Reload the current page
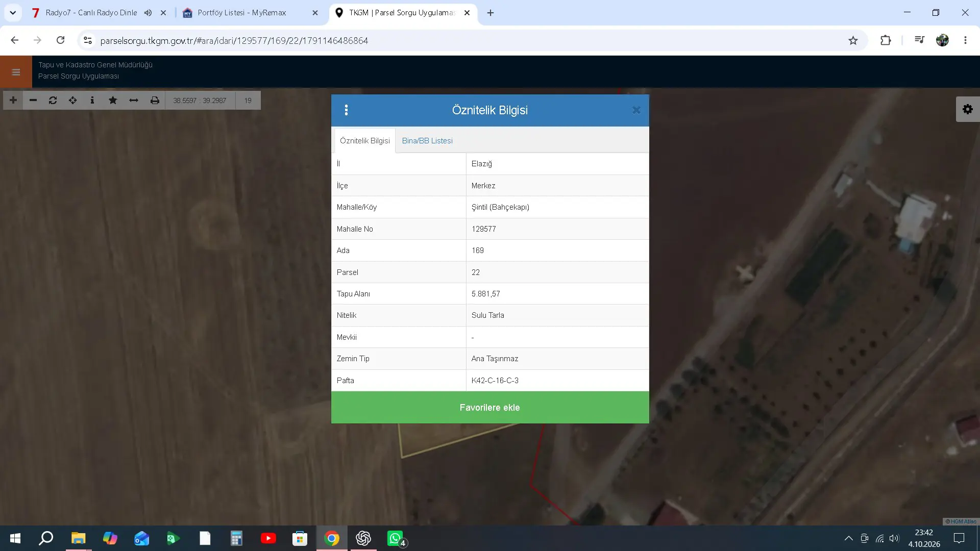Screen dimensions: 980x551 click(x=60, y=40)
